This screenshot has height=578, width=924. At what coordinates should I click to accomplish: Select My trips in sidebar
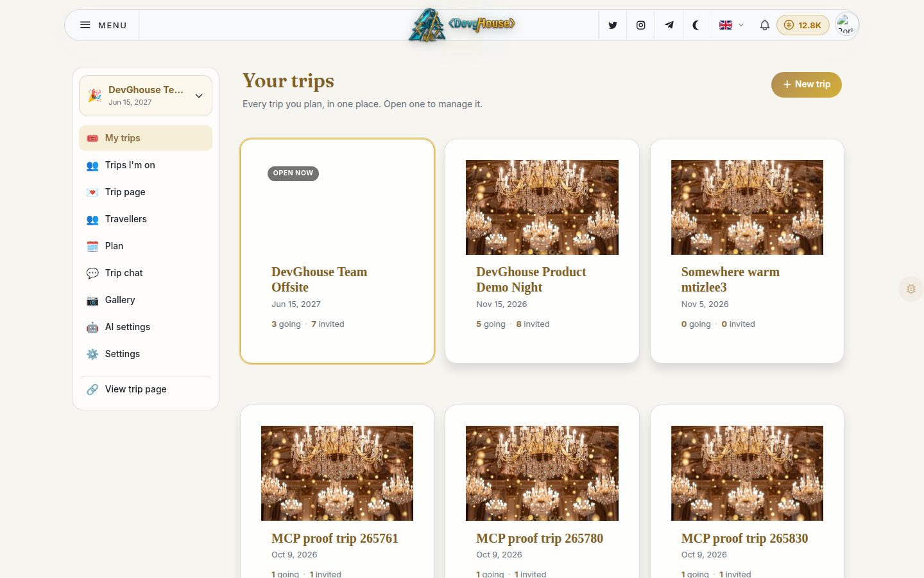coord(146,138)
